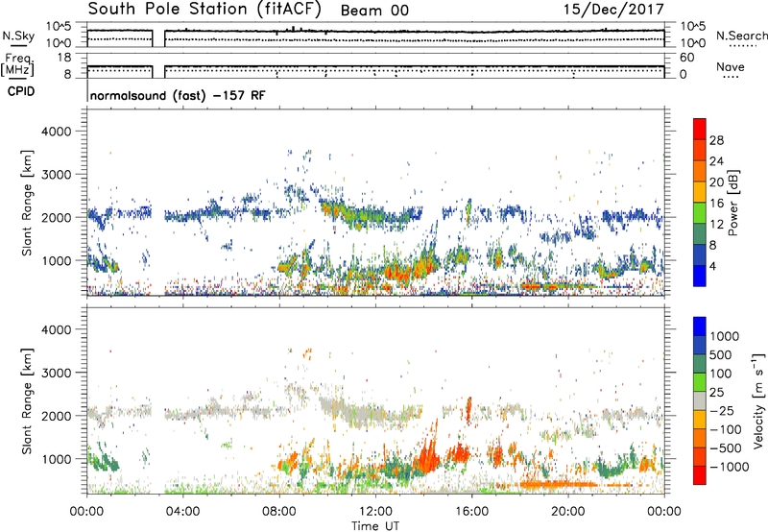Pick the gray segment of Velocity colorbar
Screen dimensions: 768x532
click(700, 400)
